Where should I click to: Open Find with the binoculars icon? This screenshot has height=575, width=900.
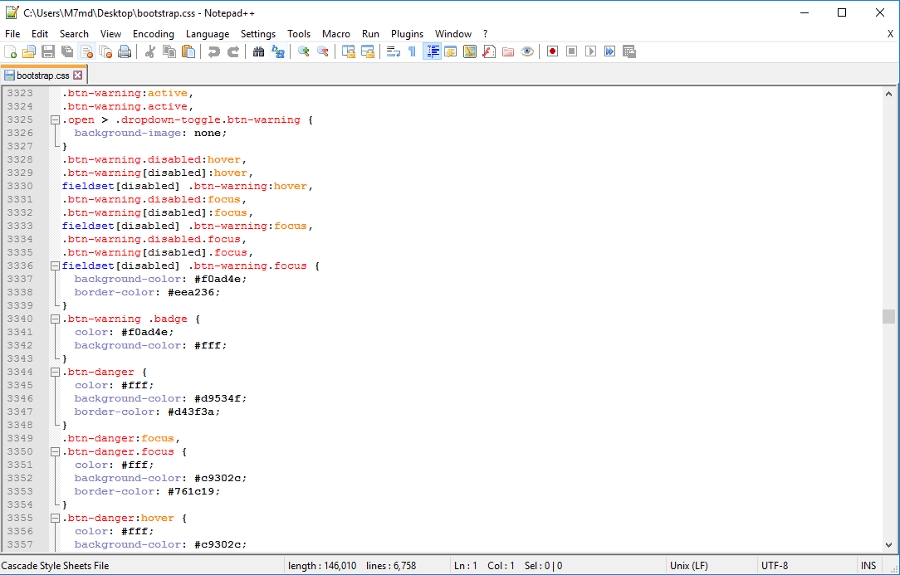tap(258, 52)
